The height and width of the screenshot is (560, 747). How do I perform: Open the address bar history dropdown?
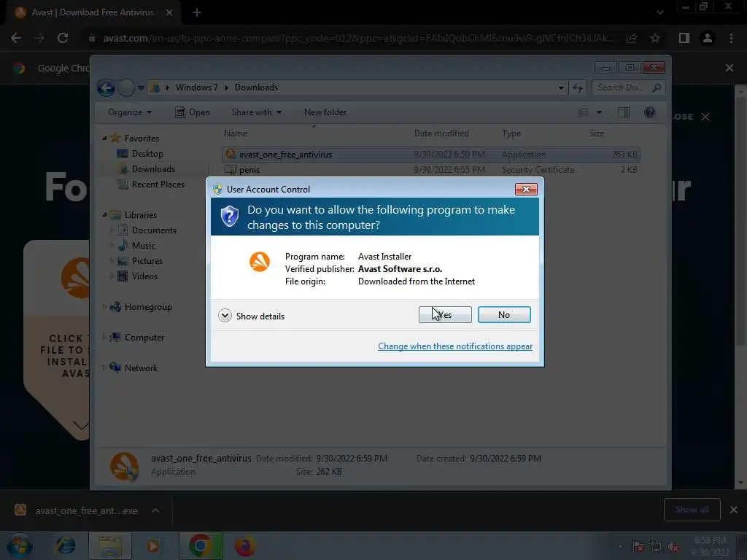click(561, 87)
